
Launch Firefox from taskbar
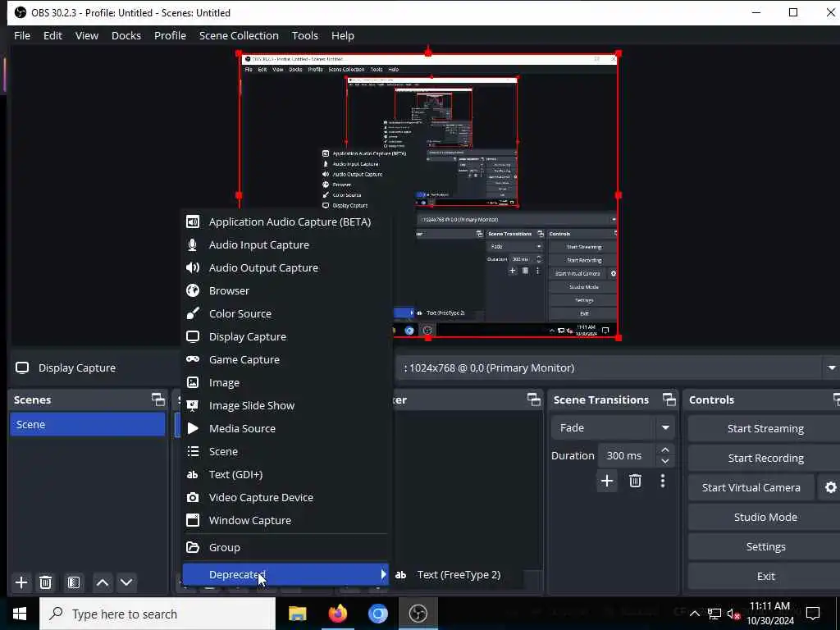tap(337, 614)
